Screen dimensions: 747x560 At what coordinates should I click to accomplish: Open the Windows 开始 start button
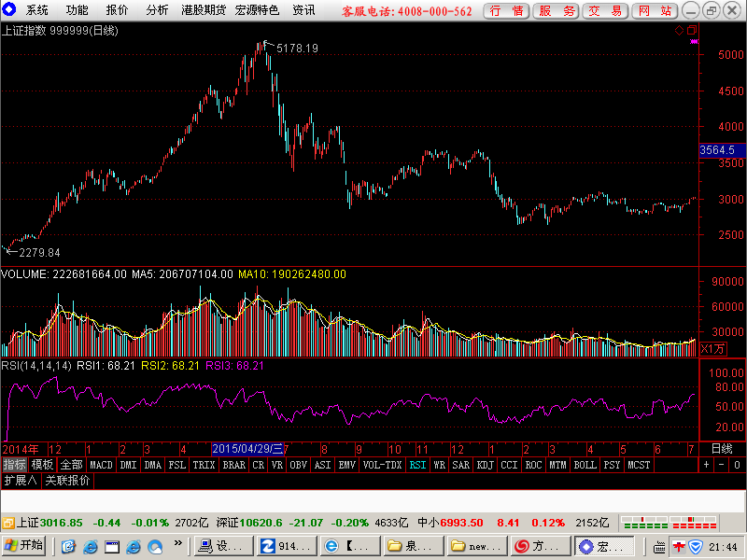(x=23, y=546)
